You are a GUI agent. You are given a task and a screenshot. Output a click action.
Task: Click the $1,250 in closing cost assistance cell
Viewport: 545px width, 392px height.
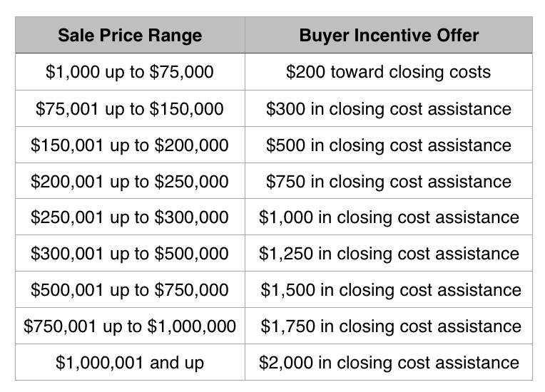click(x=389, y=253)
